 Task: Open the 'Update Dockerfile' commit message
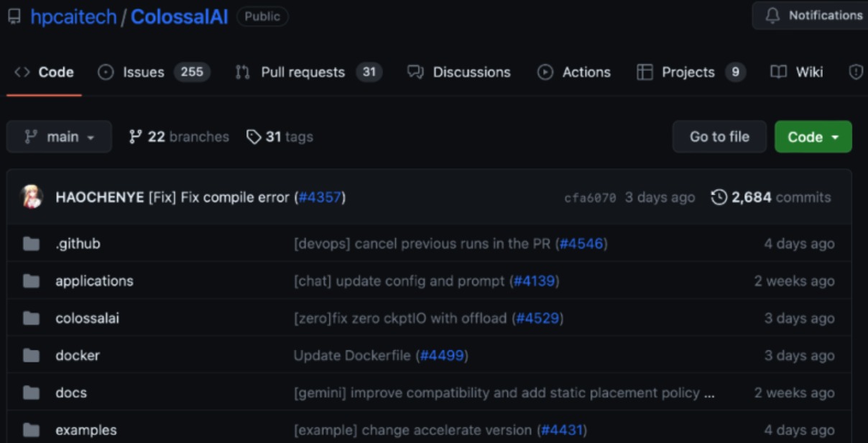click(352, 356)
